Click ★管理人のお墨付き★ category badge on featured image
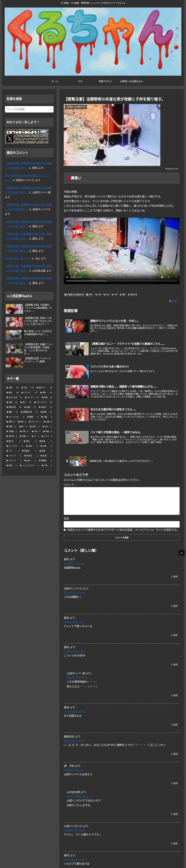The image size is (186, 868). pyautogui.click(x=76, y=107)
